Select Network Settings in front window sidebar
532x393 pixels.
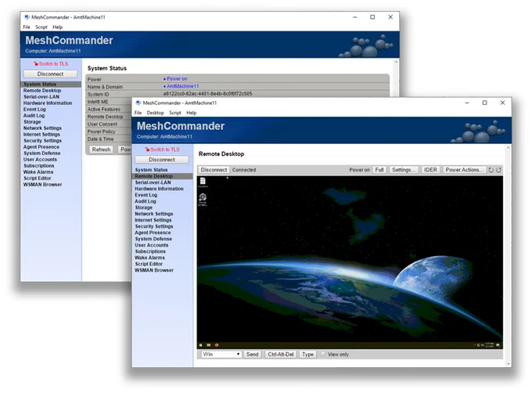153,214
